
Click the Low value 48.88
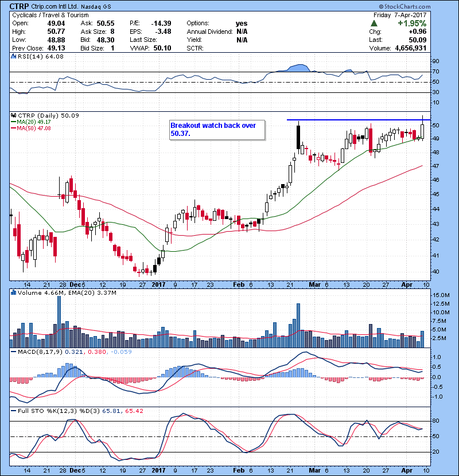click(x=56, y=40)
